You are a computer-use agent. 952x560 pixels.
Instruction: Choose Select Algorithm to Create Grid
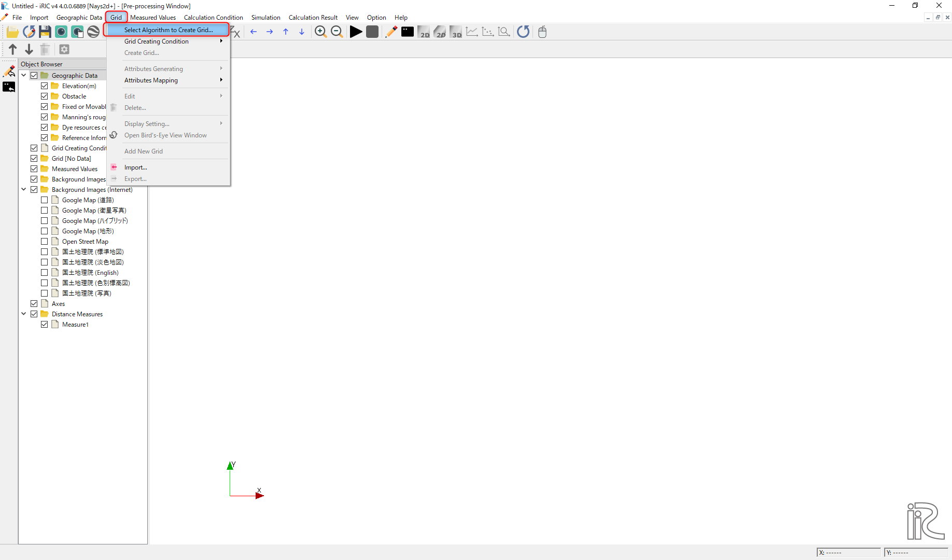(x=169, y=30)
